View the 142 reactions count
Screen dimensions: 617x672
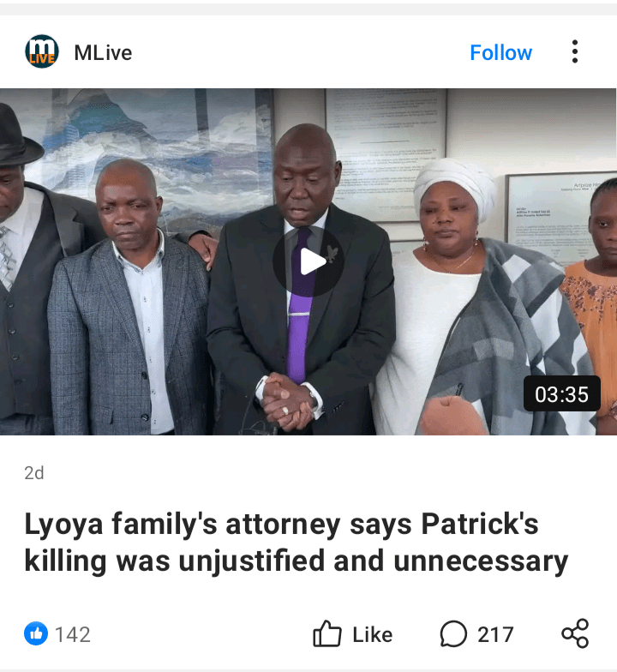[x=72, y=634]
